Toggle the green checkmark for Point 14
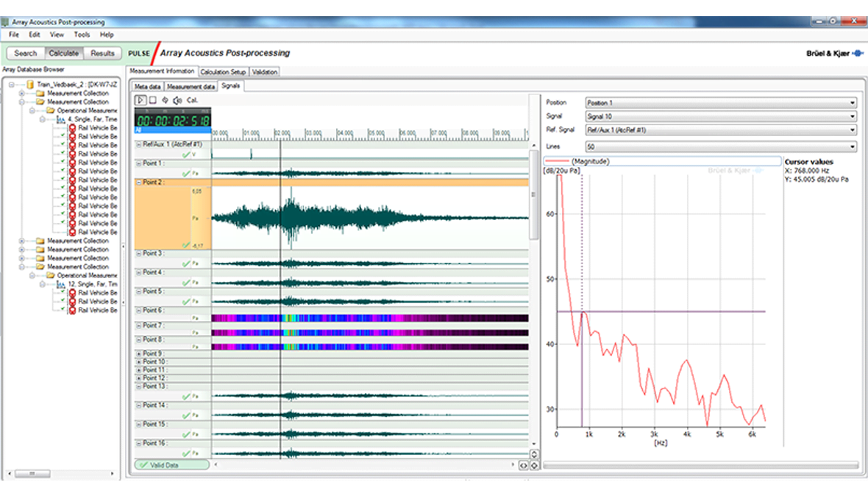This screenshot has height=496, width=868. point(186,415)
